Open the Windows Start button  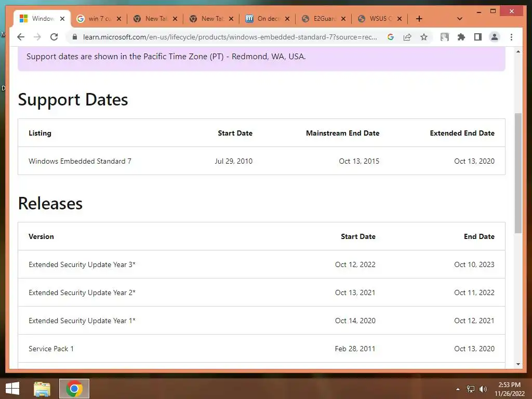[x=12, y=389]
